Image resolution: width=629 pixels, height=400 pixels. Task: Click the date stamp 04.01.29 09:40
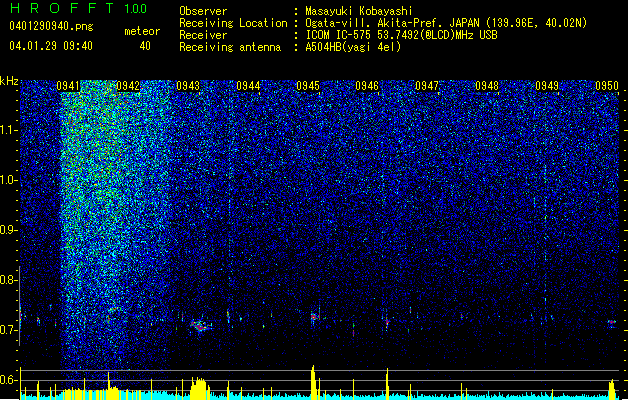[51, 46]
